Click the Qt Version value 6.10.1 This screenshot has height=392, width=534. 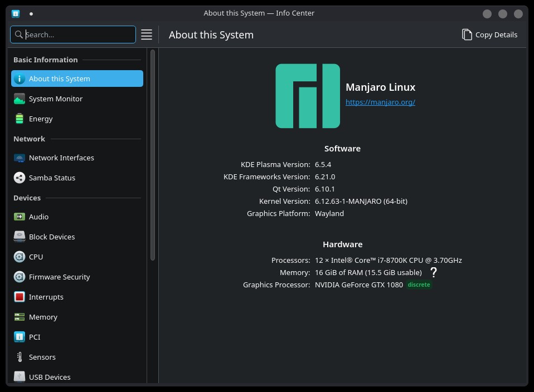coord(324,189)
